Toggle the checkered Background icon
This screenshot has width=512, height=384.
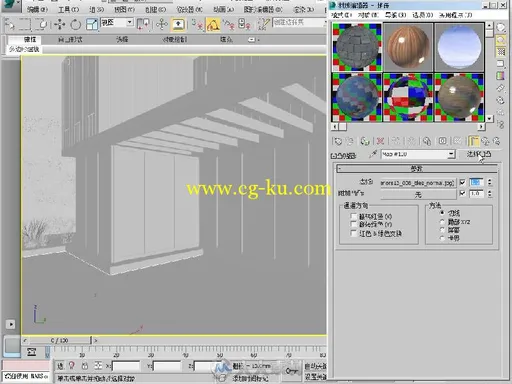[x=500, y=52]
